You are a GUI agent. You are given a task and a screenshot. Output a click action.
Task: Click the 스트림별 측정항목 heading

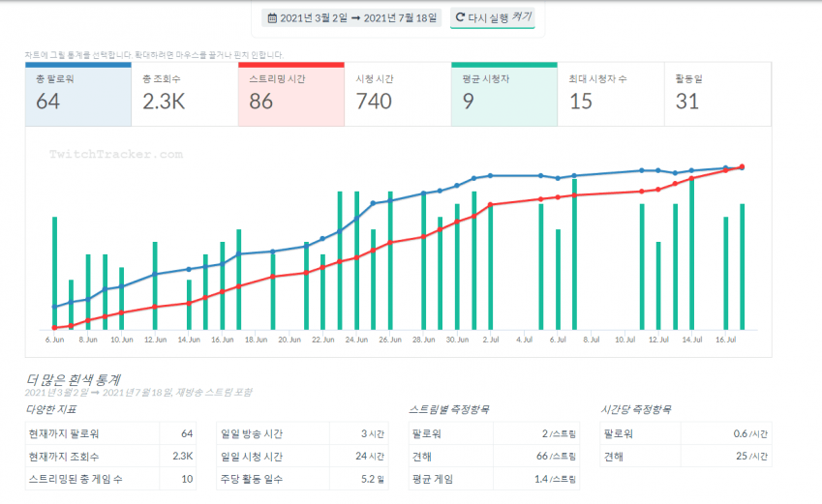click(x=449, y=409)
